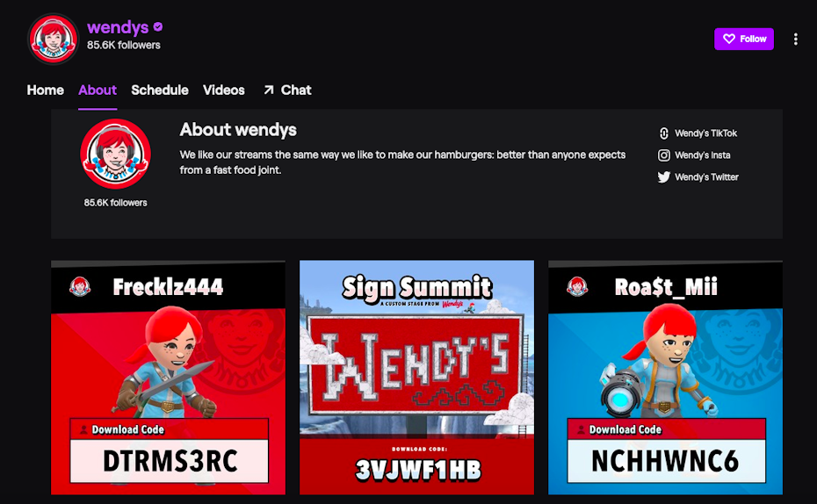
Task: Click the Instagram icon in social links
Action: pyautogui.click(x=664, y=155)
